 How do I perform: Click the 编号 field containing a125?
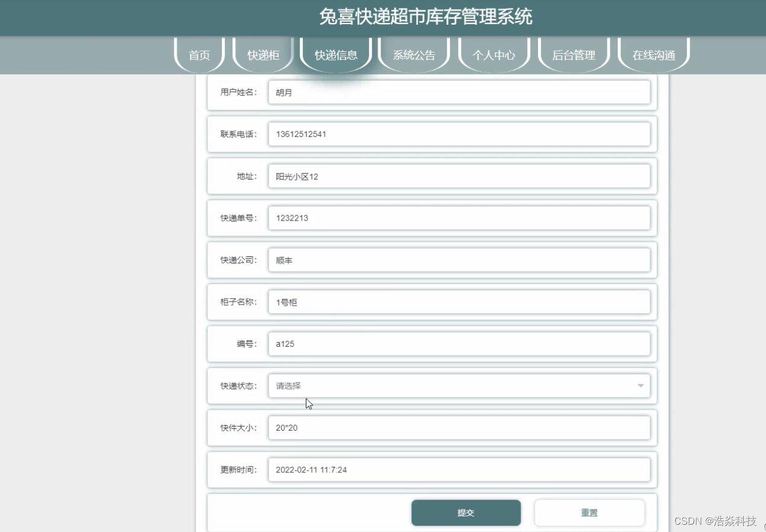[460, 343]
